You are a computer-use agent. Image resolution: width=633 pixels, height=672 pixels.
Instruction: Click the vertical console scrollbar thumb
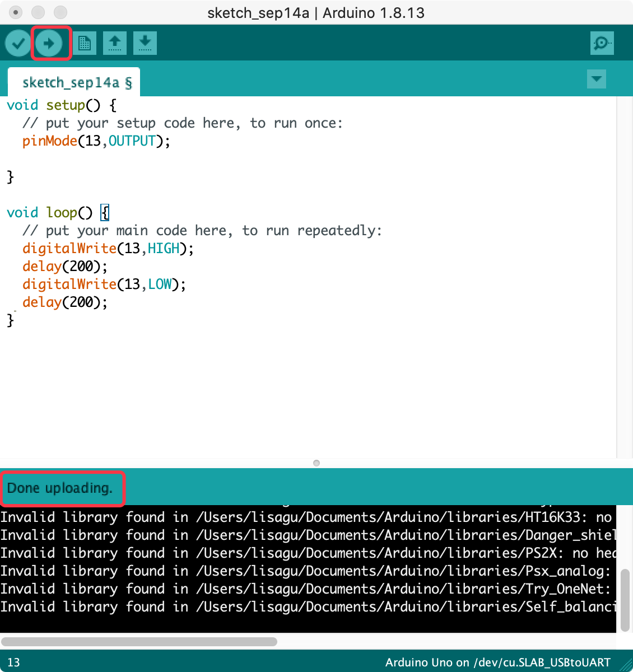point(625,600)
